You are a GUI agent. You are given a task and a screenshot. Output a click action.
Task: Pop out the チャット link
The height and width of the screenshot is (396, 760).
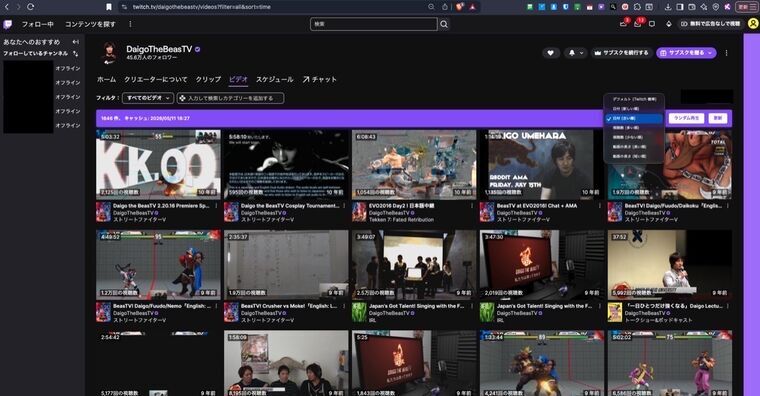pyautogui.click(x=319, y=79)
